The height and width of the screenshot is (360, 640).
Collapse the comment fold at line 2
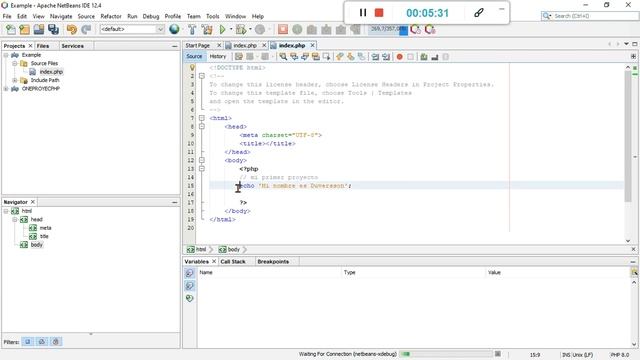pos(202,76)
